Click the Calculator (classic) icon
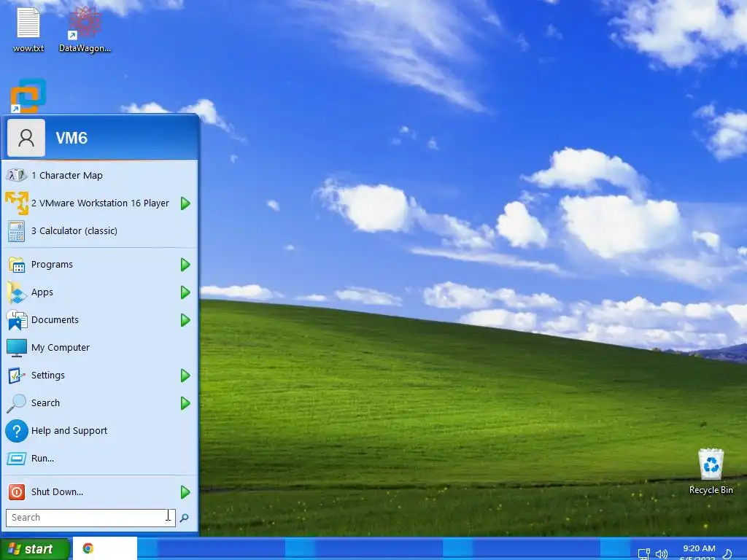 (17, 231)
